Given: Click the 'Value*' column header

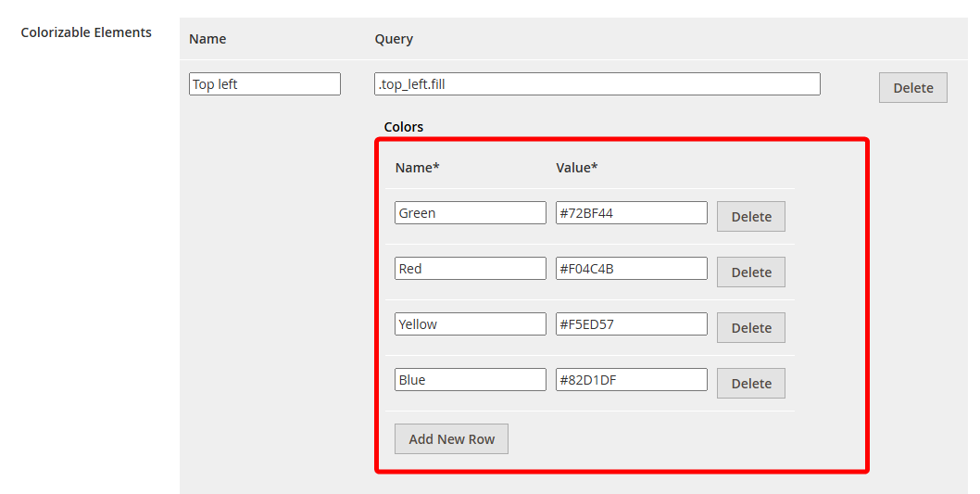Looking at the screenshot, I should pos(576,168).
